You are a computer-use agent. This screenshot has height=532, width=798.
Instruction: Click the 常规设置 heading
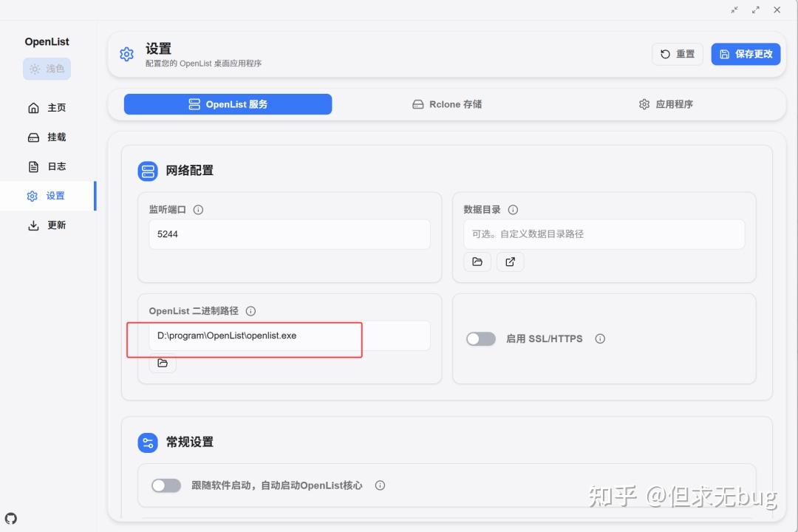coord(189,442)
